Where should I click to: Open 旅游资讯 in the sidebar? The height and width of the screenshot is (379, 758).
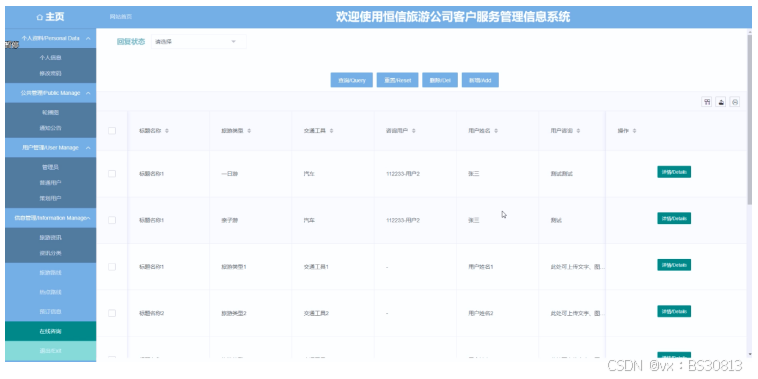pyautogui.click(x=51, y=237)
